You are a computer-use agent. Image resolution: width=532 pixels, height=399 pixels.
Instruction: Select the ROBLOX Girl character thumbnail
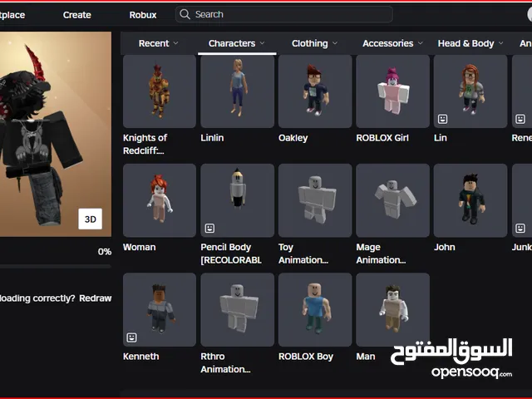pyautogui.click(x=393, y=91)
